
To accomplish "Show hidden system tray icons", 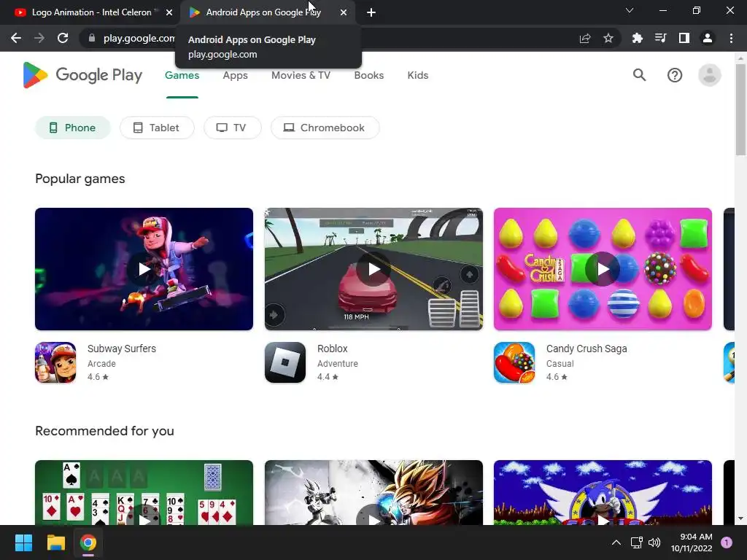I will tap(616, 542).
